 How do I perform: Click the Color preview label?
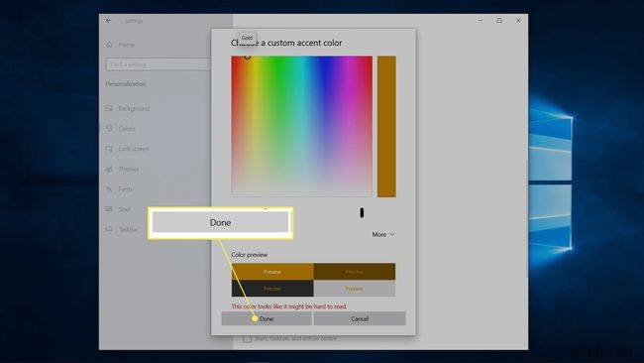(250, 255)
